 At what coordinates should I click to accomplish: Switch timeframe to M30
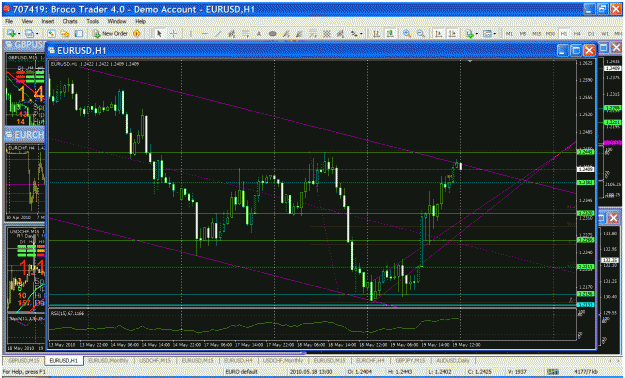[x=550, y=33]
